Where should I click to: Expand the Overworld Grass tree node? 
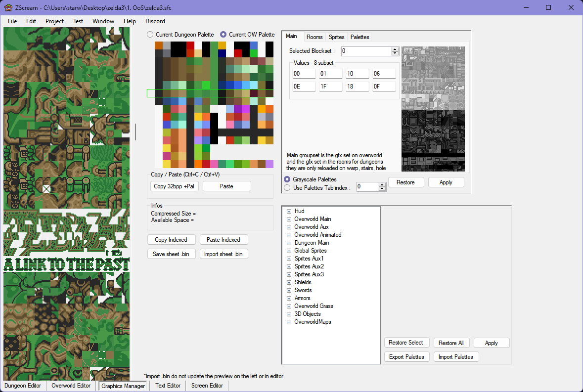tap(289, 306)
